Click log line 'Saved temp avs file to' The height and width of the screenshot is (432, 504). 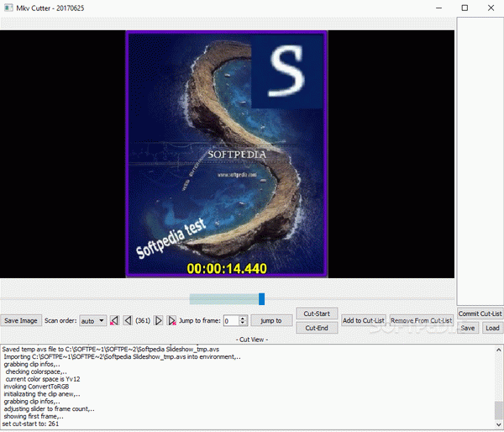pos(111,349)
